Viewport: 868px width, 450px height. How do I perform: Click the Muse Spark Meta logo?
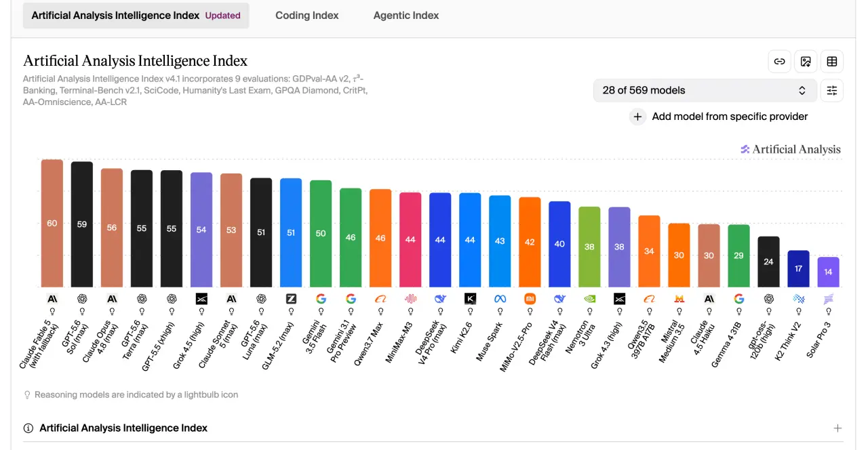[x=500, y=299]
